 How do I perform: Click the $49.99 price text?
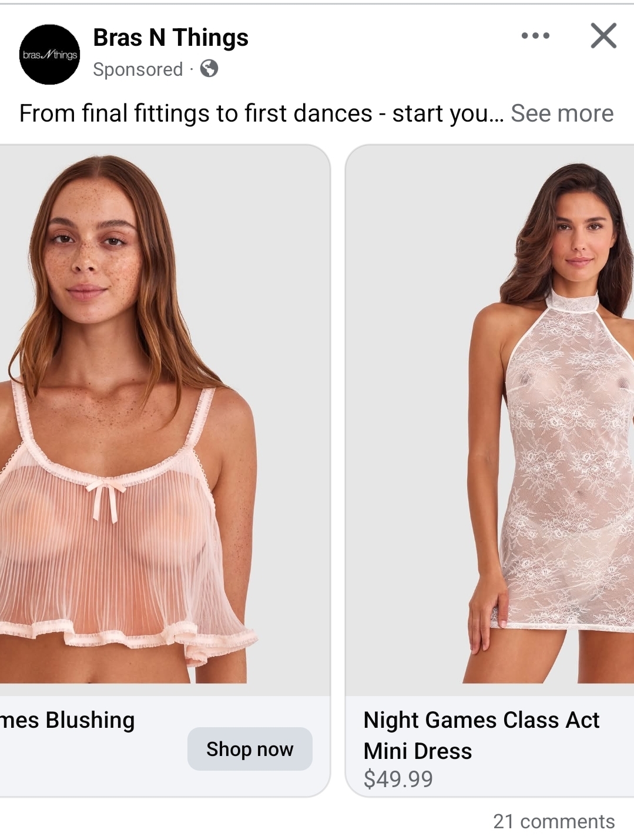[x=398, y=779]
